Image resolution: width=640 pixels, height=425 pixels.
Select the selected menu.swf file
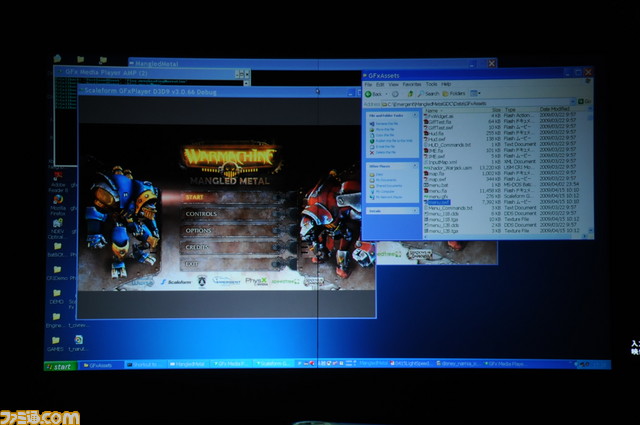(x=437, y=202)
